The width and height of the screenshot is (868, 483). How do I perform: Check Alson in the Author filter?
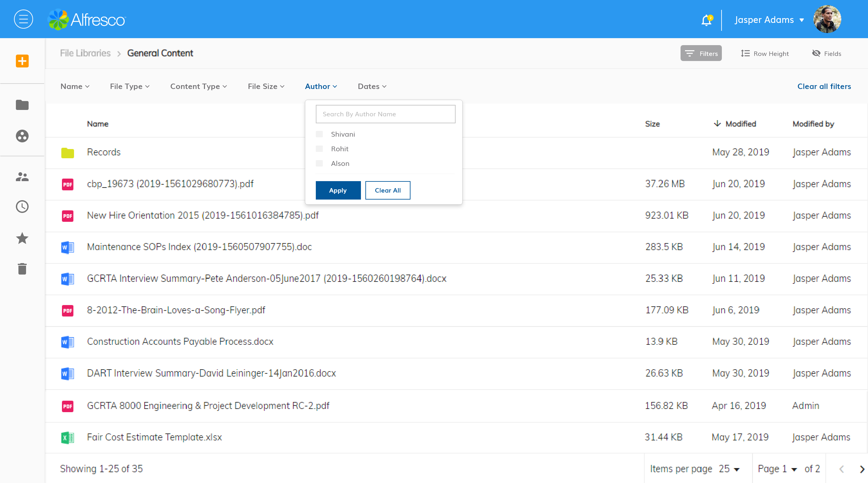pyautogui.click(x=319, y=163)
